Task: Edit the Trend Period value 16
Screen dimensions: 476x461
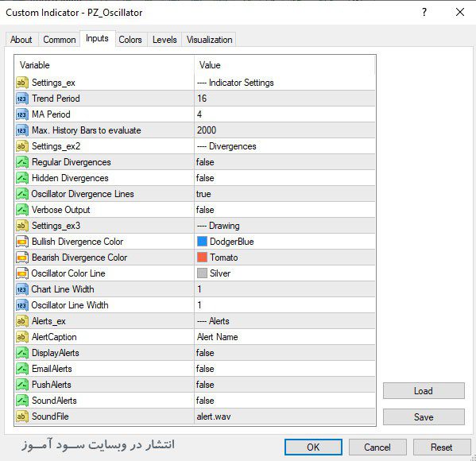Action: 284,99
